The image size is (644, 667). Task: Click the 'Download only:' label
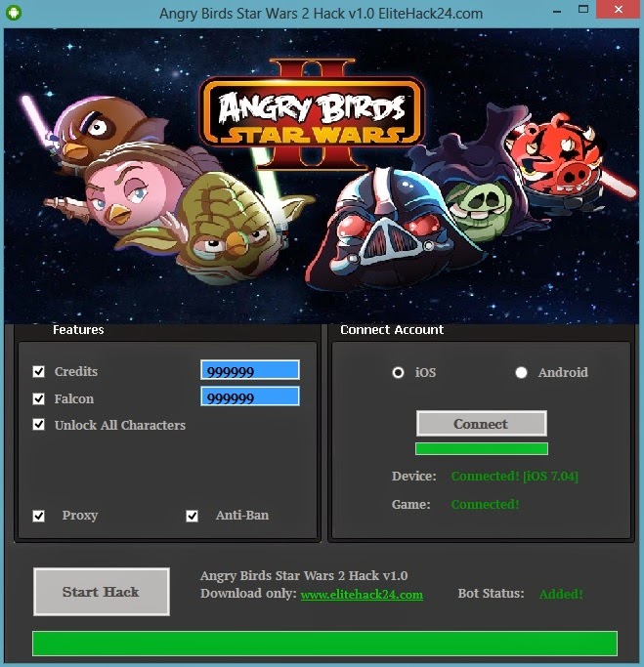coord(248,594)
